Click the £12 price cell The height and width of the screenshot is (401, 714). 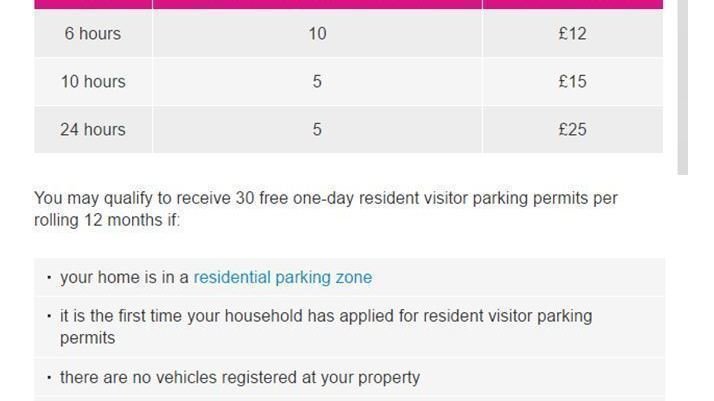[x=572, y=33]
